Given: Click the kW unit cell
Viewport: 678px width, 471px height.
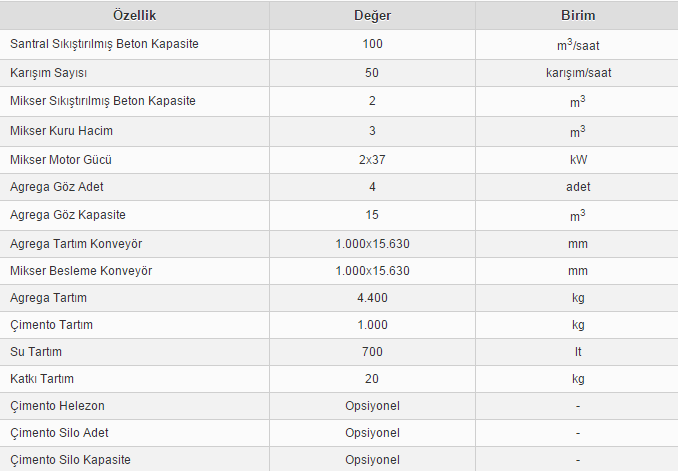Looking at the screenshot, I should [x=578, y=160].
